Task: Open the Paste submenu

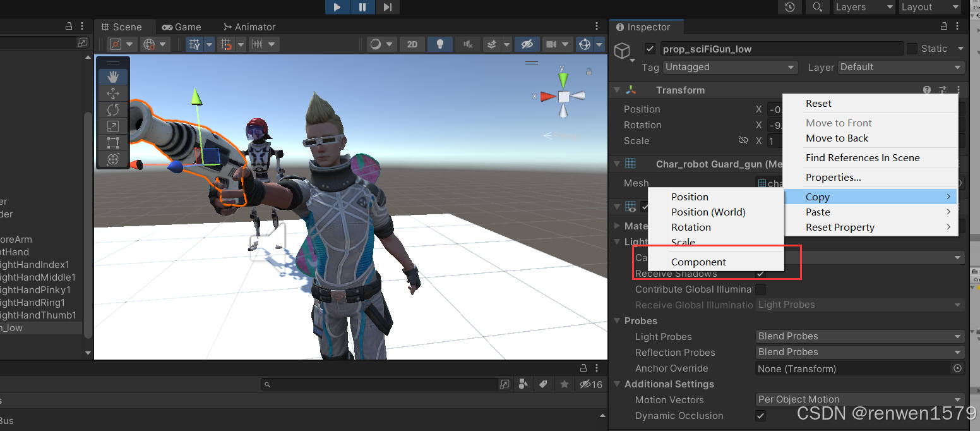Action: click(x=870, y=212)
